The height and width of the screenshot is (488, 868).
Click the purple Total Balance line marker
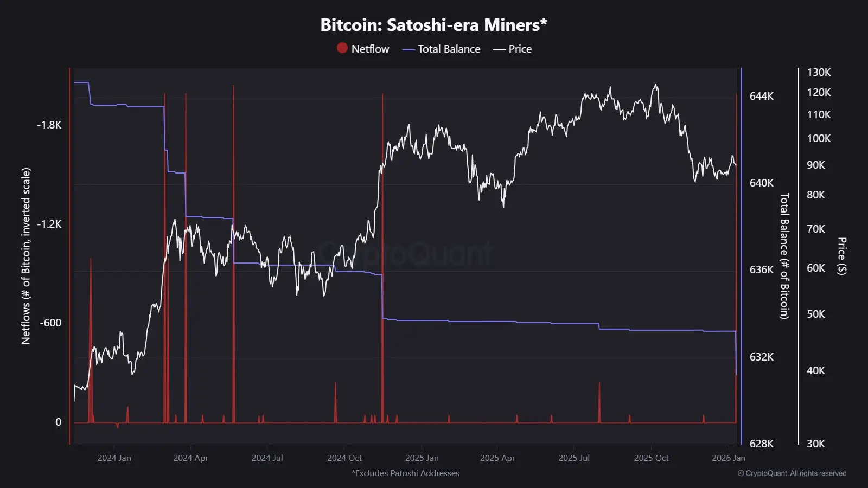tap(409, 49)
